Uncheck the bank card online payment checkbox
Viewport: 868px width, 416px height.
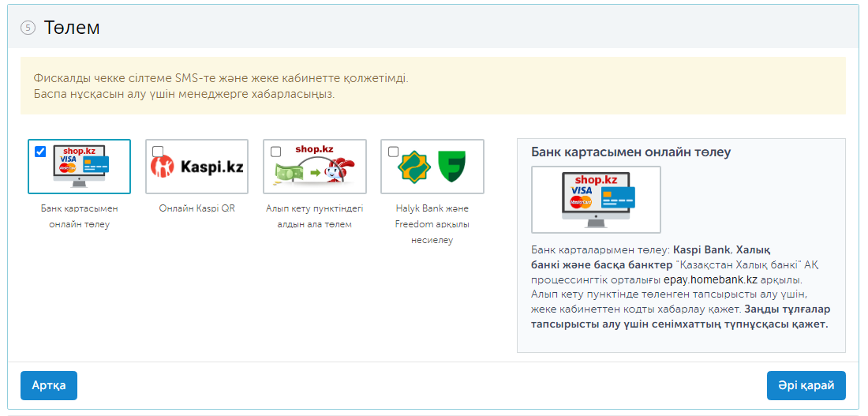(40, 152)
